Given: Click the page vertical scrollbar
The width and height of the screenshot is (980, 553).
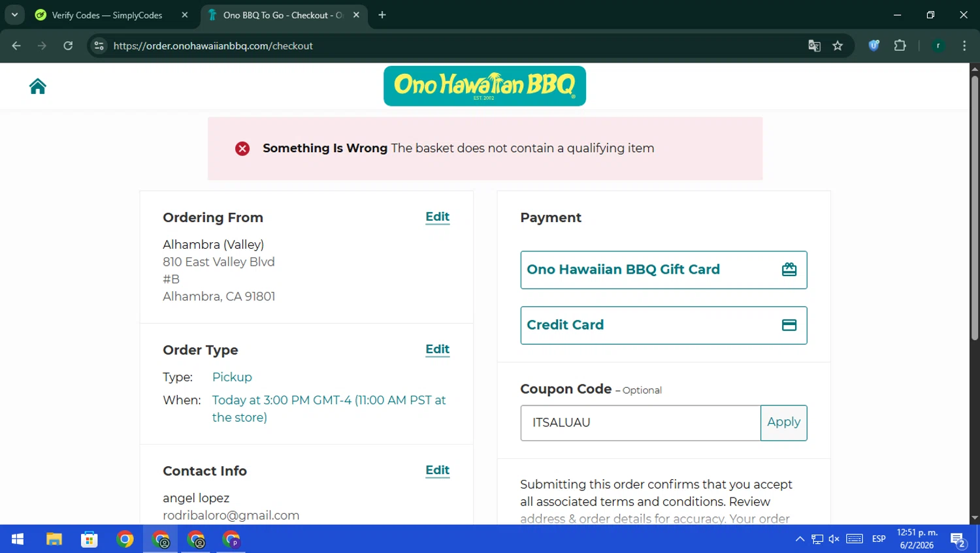Looking at the screenshot, I should tap(975, 208).
